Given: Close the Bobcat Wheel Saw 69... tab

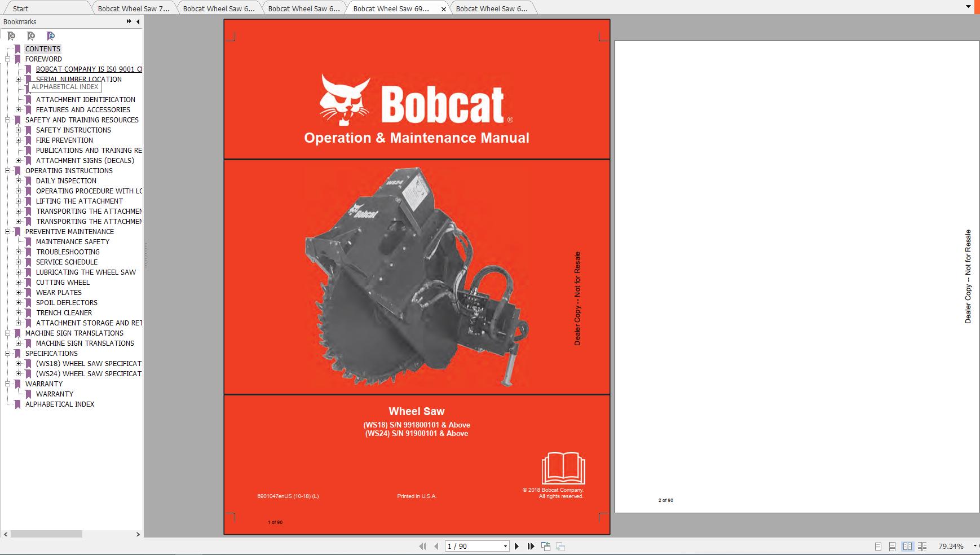Looking at the screenshot, I should [444, 10].
